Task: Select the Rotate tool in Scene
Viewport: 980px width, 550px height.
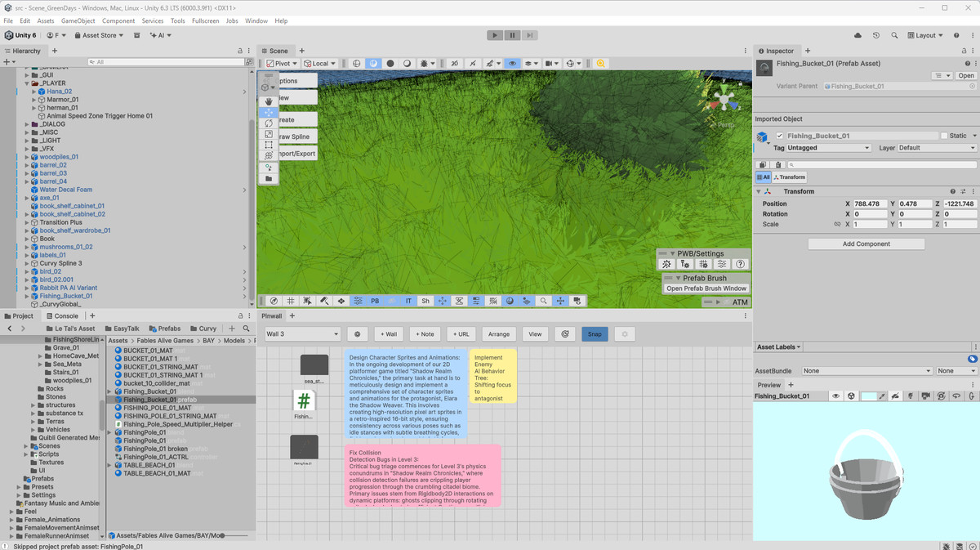Action: pos(269,123)
